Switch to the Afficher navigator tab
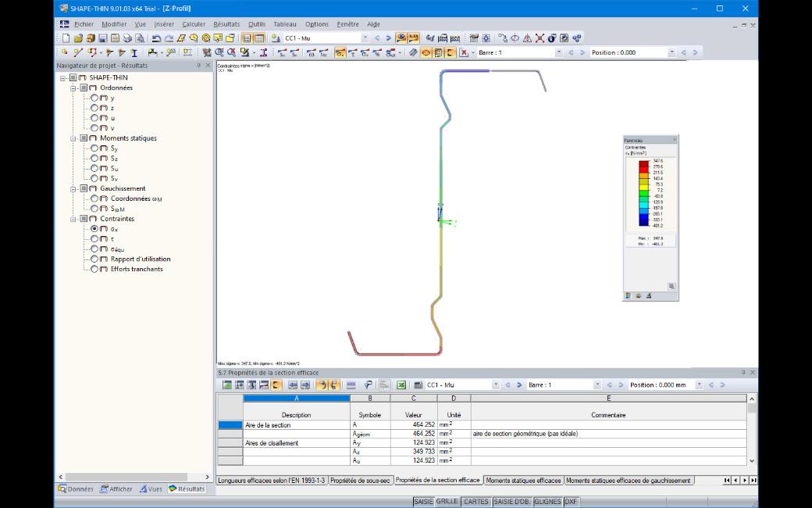This screenshot has width=812, height=508. tap(116, 488)
